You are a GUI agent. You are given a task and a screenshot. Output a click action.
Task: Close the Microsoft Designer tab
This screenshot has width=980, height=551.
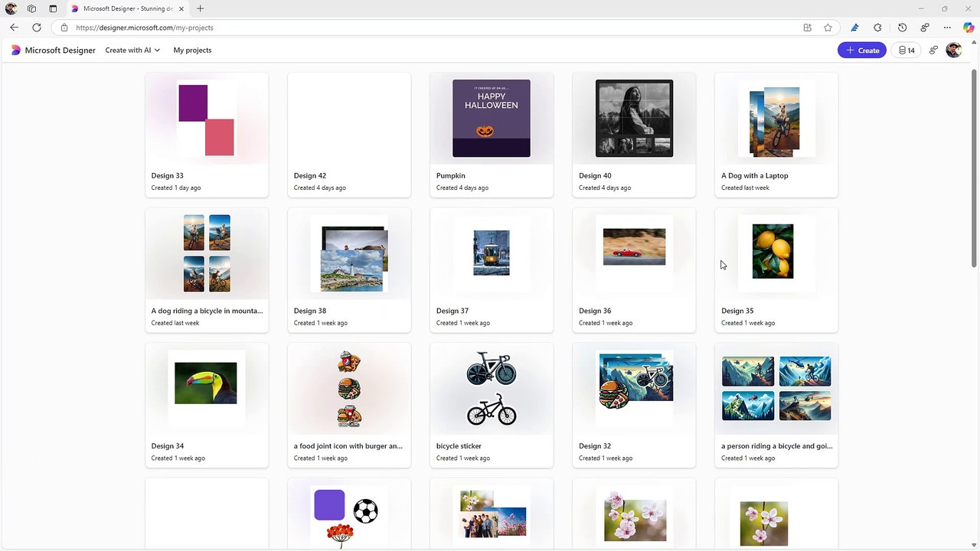coord(181,8)
